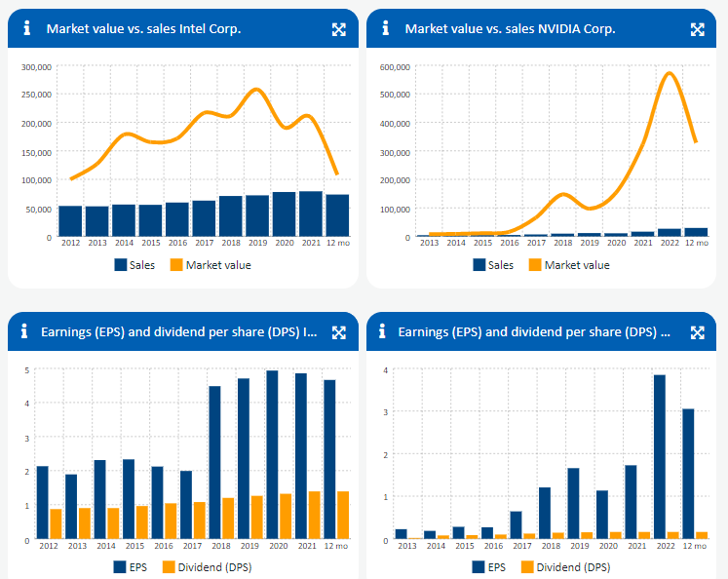Expand the NVIDIA EPS and DPS chart fullscreen
The width and height of the screenshot is (728, 579).
698,332
